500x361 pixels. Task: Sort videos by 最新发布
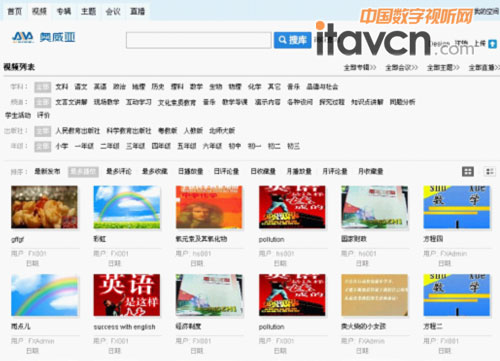[47, 171]
